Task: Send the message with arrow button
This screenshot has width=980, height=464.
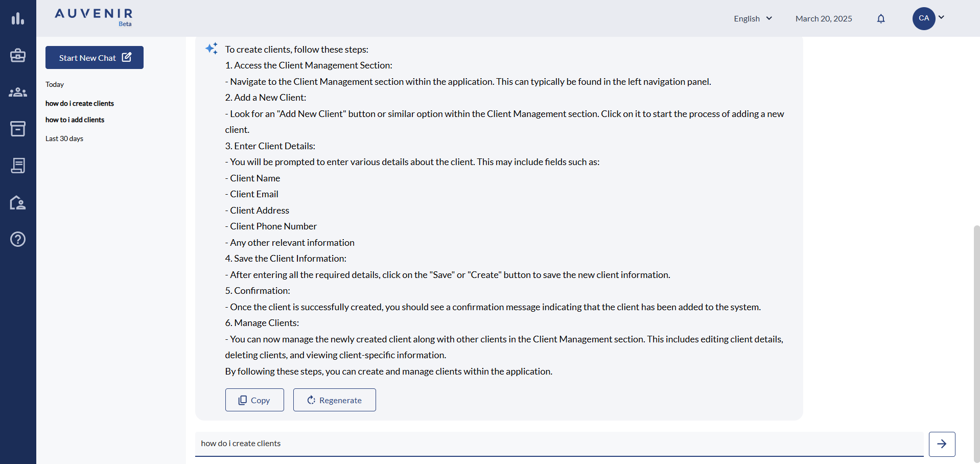Action: pyautogui.click(x=942, y=444)
